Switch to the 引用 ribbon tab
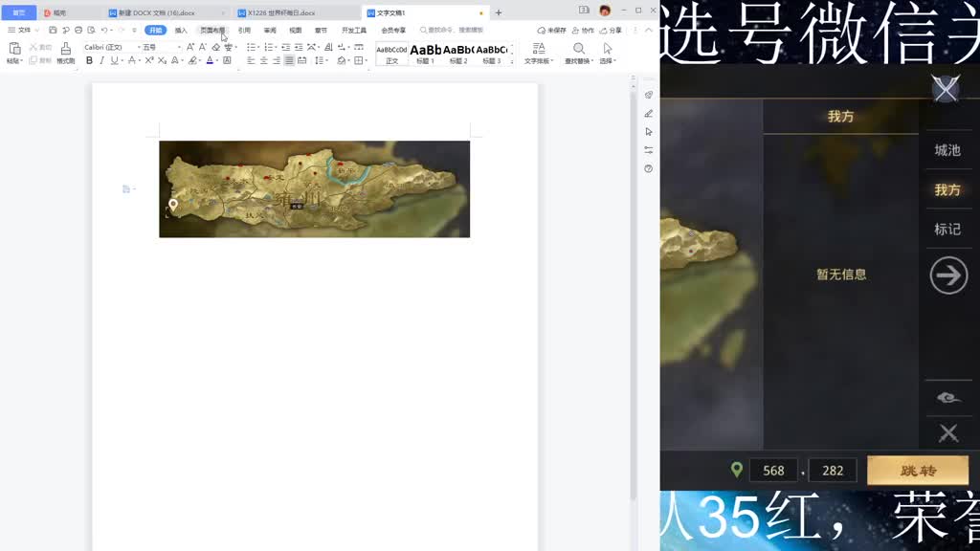 [244, 30]
